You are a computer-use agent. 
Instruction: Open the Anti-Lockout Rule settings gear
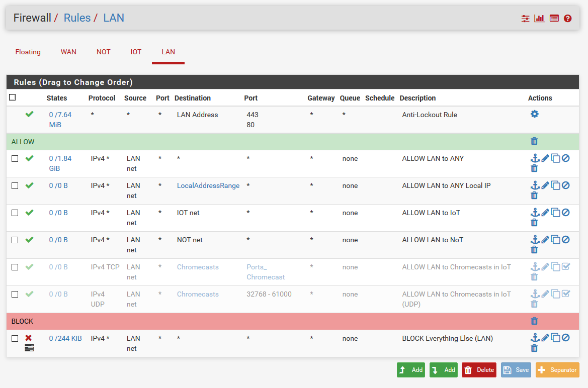point(534,114)
